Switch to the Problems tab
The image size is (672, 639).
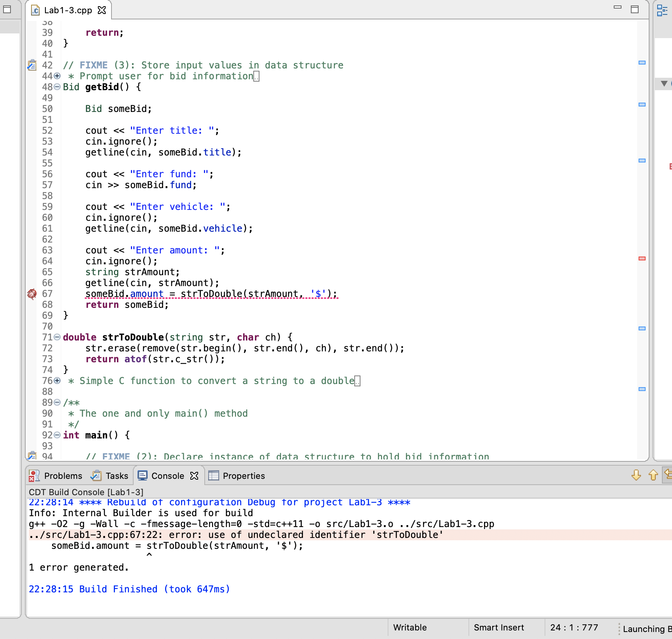(63, 475)
